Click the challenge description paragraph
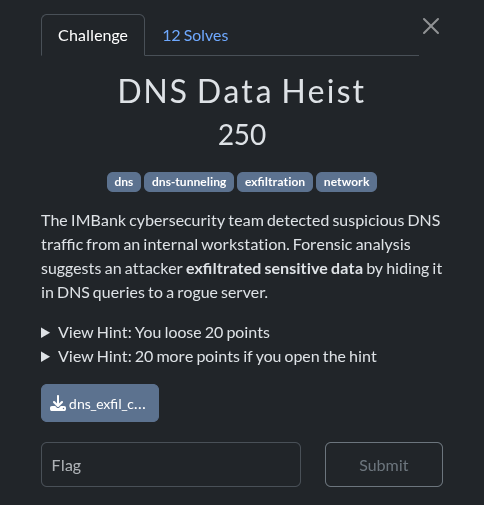 click(242, 257)
